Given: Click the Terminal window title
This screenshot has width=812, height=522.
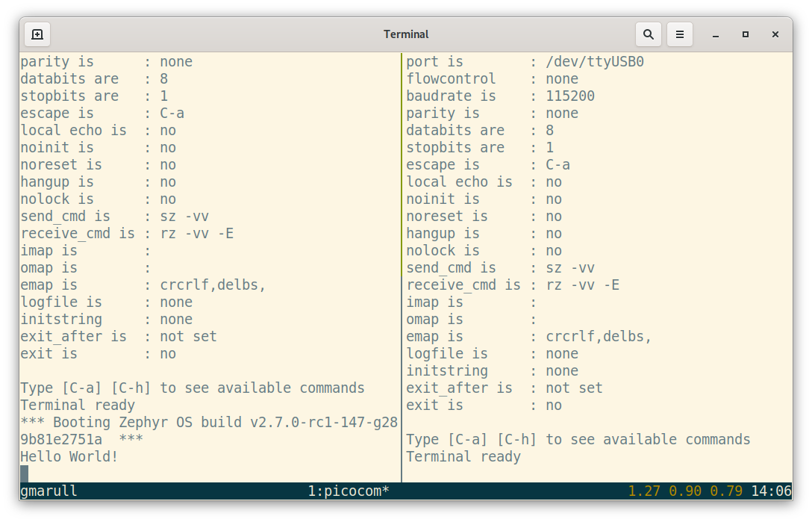Looking at the screenshot, I should [406, 34].
